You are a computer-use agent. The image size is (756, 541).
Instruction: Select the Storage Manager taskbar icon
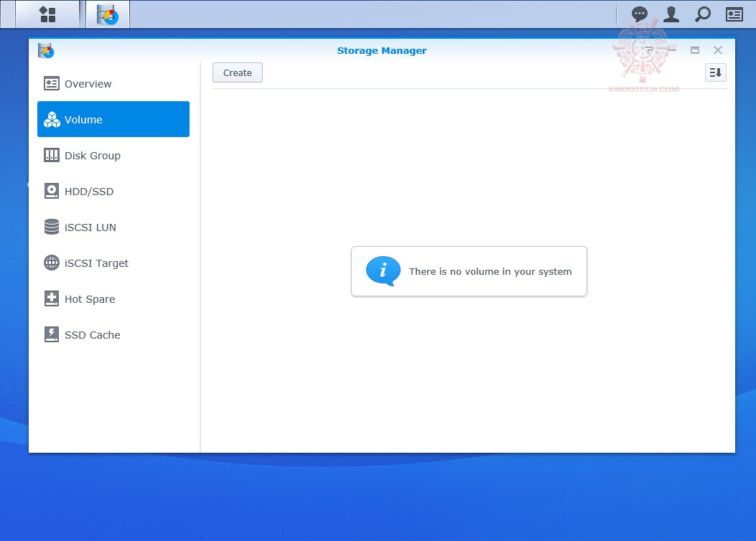pyautogui.click(x=108, y=14)
